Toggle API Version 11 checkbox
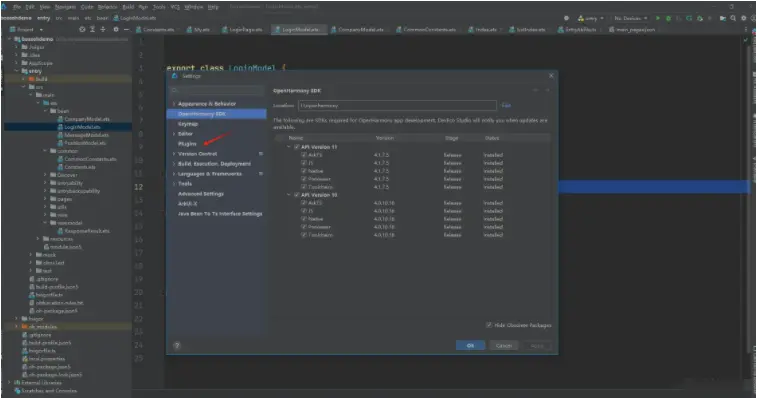Screen dimensions: 757x398 (x=297, y=147)
